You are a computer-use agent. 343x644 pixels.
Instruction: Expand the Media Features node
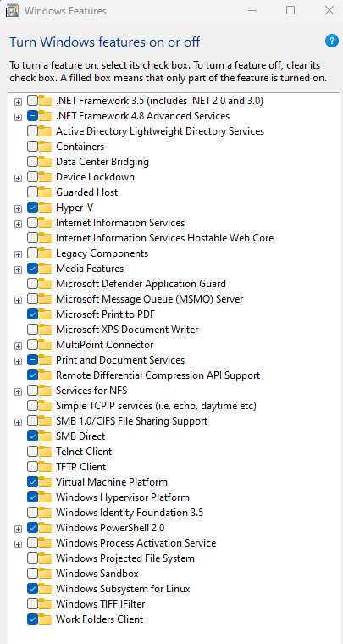[18, 269]
